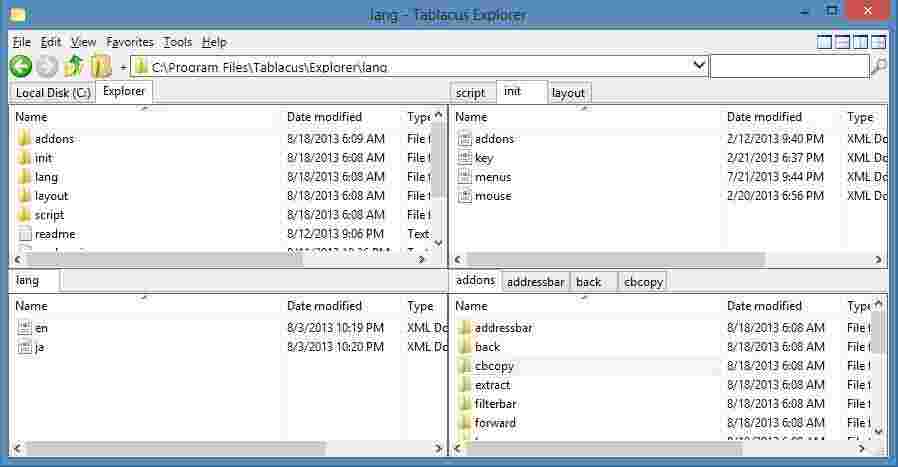Switch to the back tab

(x=594, y=282)
